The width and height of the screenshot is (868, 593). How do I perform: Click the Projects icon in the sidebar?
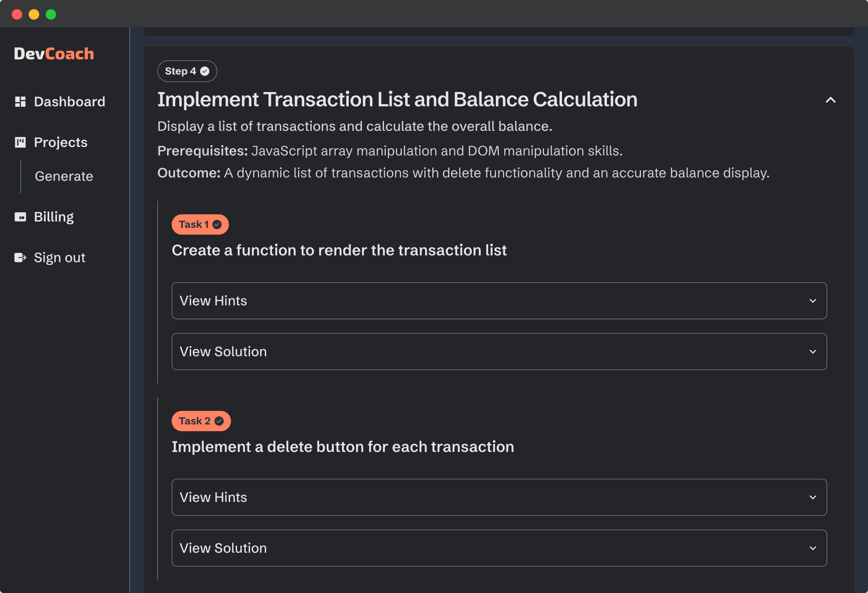(x=20, y=142)
